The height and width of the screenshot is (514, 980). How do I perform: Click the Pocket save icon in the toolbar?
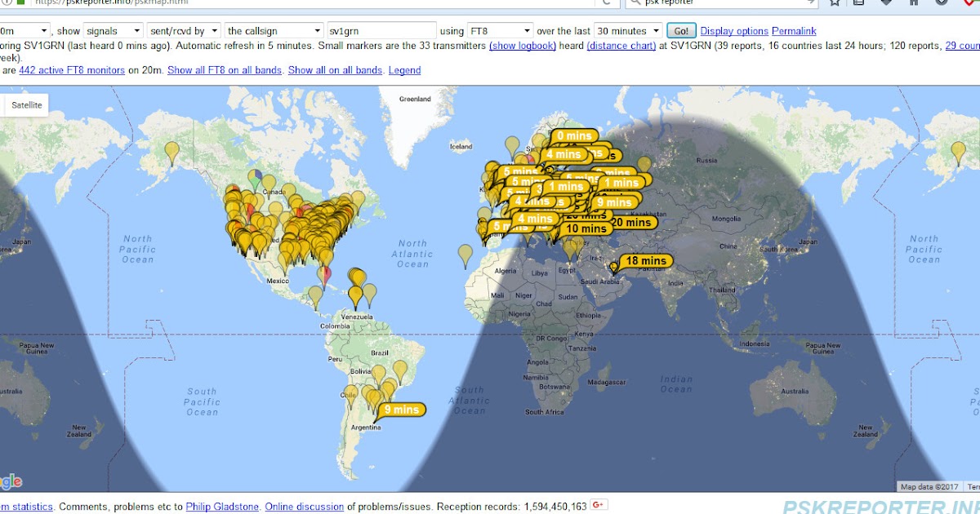[x=887, y=3]
